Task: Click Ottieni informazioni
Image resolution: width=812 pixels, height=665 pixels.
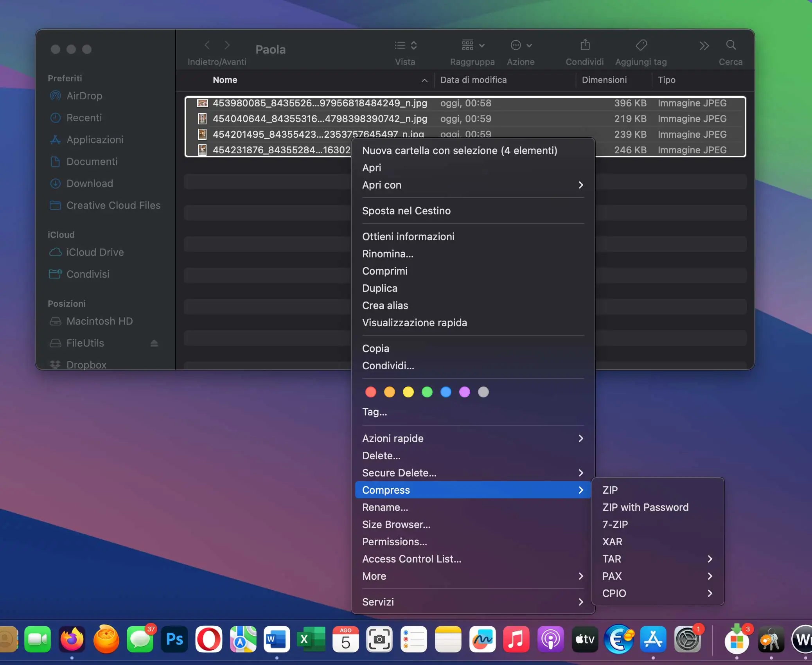Action: 408,236
